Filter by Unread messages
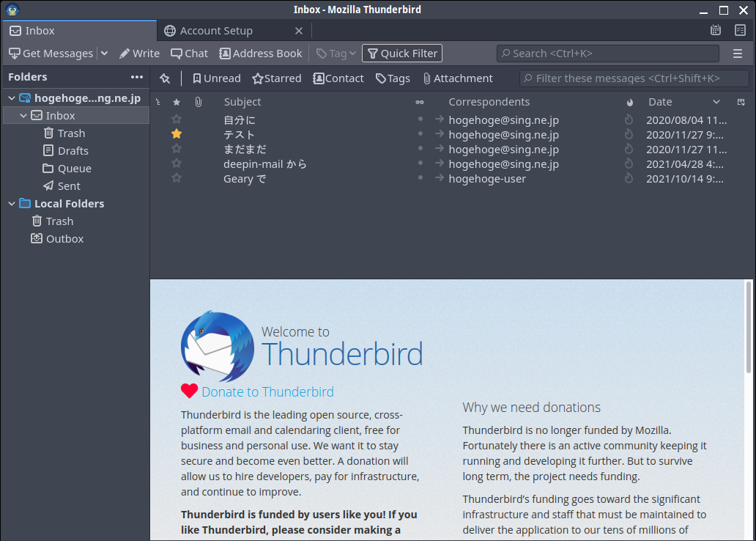This screenshot has height=541, width=756. (217, 78)
